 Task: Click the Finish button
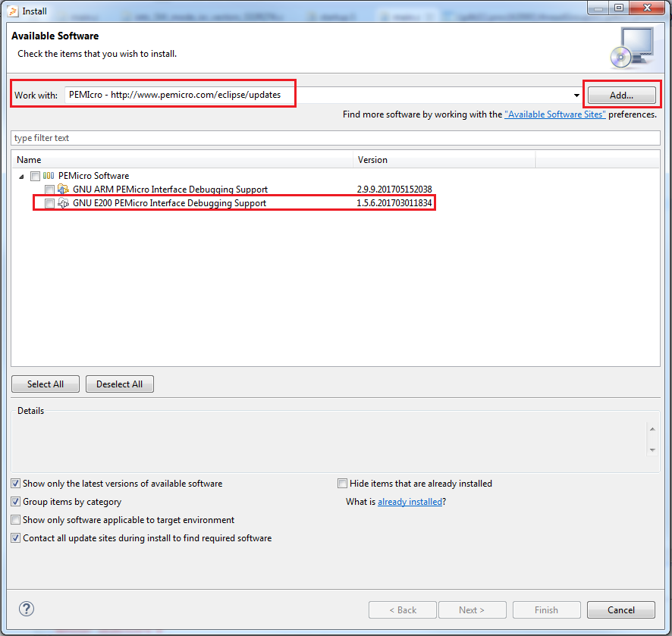[546, 610]
